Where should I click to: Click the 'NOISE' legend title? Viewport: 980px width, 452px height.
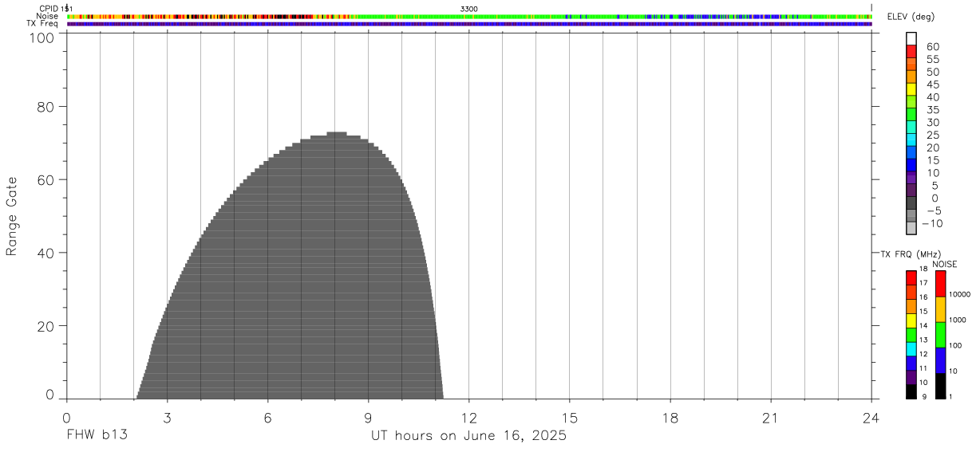pos(944,264)
